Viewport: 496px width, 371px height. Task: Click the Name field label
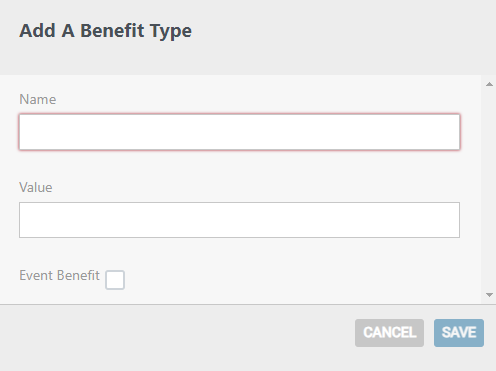point(38,99)
